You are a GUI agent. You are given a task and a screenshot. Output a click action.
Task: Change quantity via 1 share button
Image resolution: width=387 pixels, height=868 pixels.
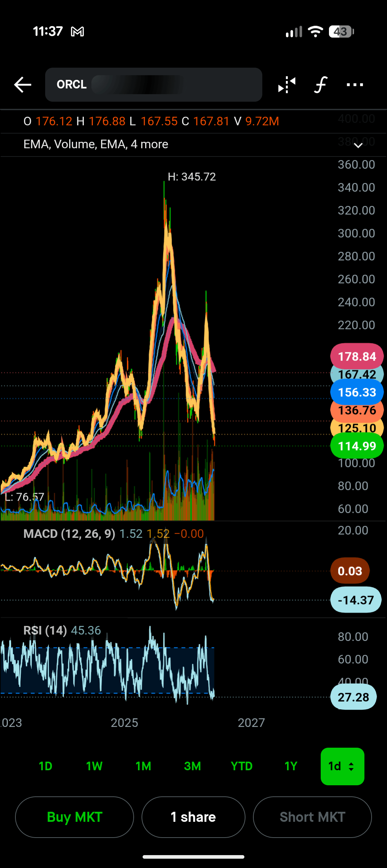pos(193,817)
